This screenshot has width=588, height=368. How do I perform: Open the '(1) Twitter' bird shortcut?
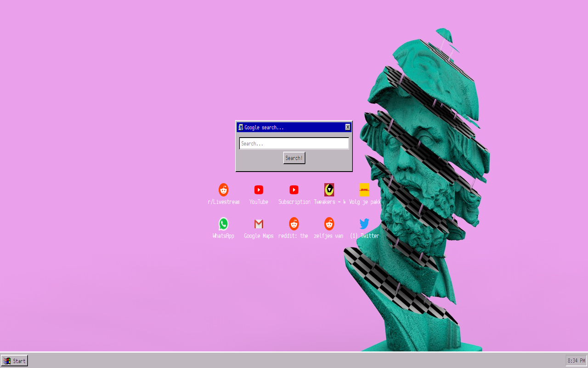[364, 224]
